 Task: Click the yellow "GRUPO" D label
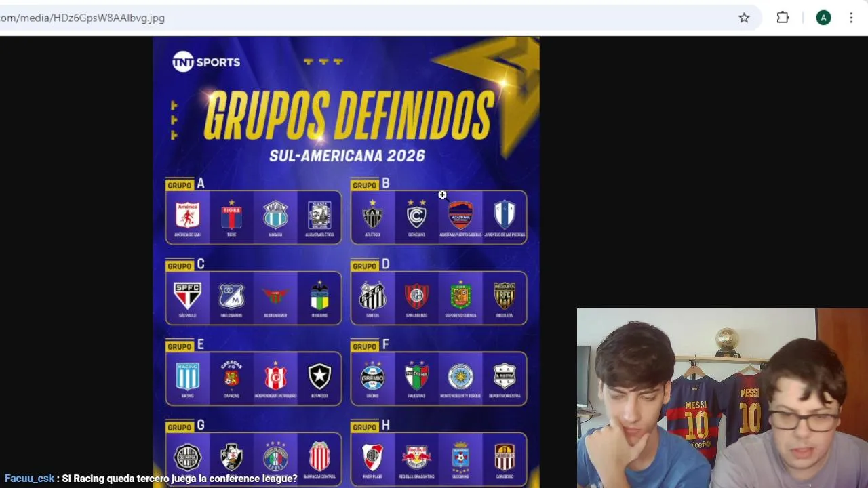pos(364,266)
